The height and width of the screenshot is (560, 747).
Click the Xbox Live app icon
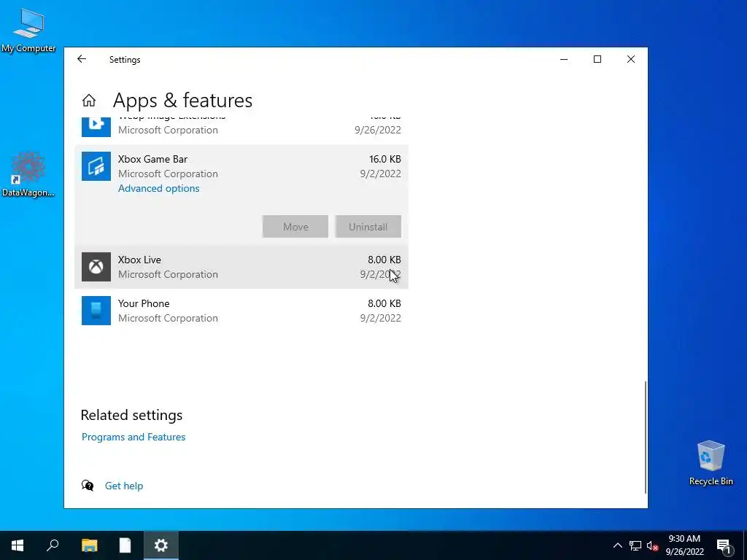[96, 267]
